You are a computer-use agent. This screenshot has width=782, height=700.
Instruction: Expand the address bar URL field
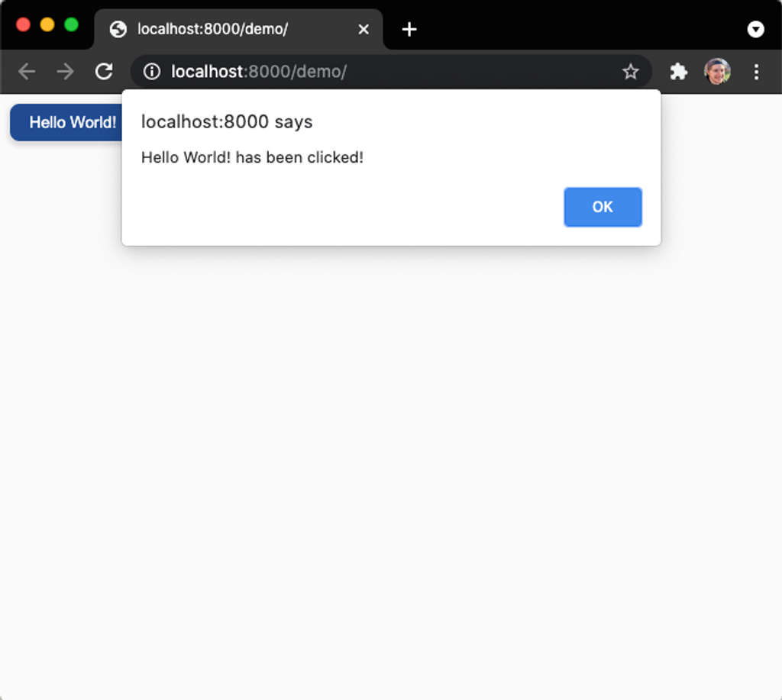pyautogui.click(x=305, y=71)
